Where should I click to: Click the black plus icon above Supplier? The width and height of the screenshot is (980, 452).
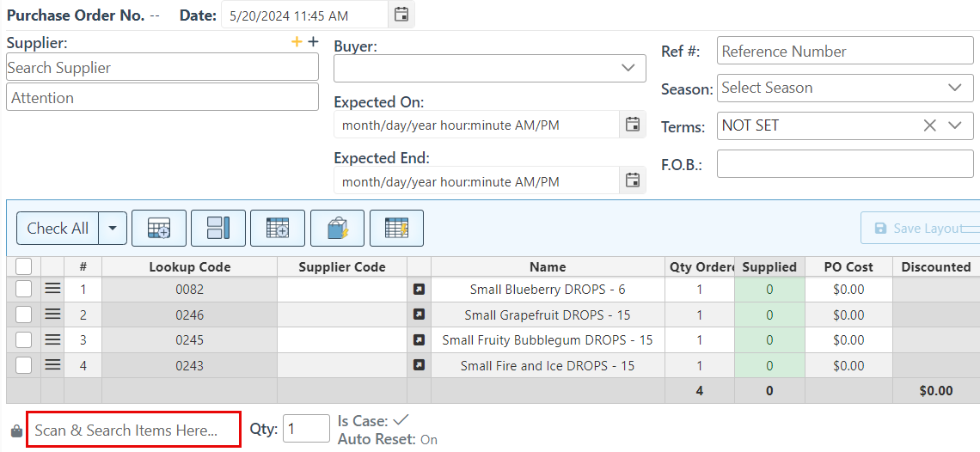313,42
